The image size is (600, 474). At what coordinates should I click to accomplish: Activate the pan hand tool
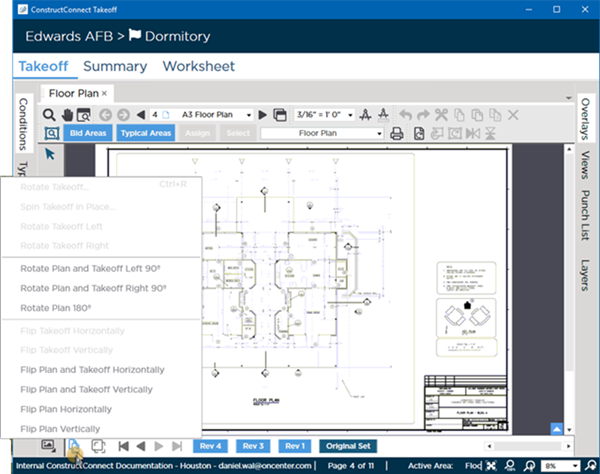(67, 114)
